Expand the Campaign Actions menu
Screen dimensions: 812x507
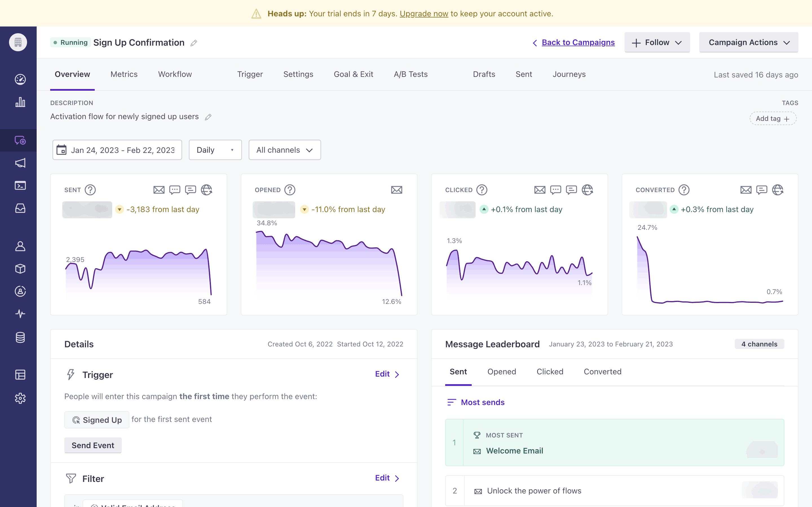749,43
